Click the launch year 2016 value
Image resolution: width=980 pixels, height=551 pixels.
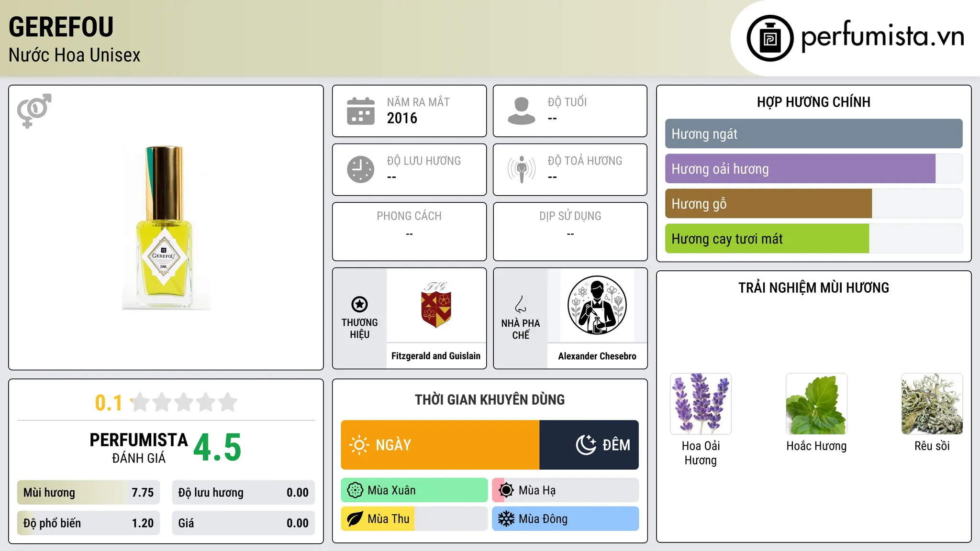(402, 118)
